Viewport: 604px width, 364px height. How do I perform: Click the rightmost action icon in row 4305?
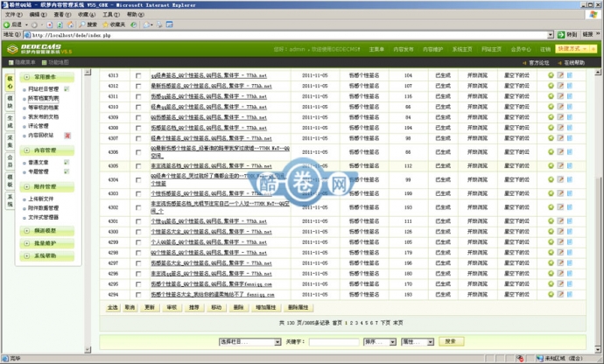tap(569, 165)
